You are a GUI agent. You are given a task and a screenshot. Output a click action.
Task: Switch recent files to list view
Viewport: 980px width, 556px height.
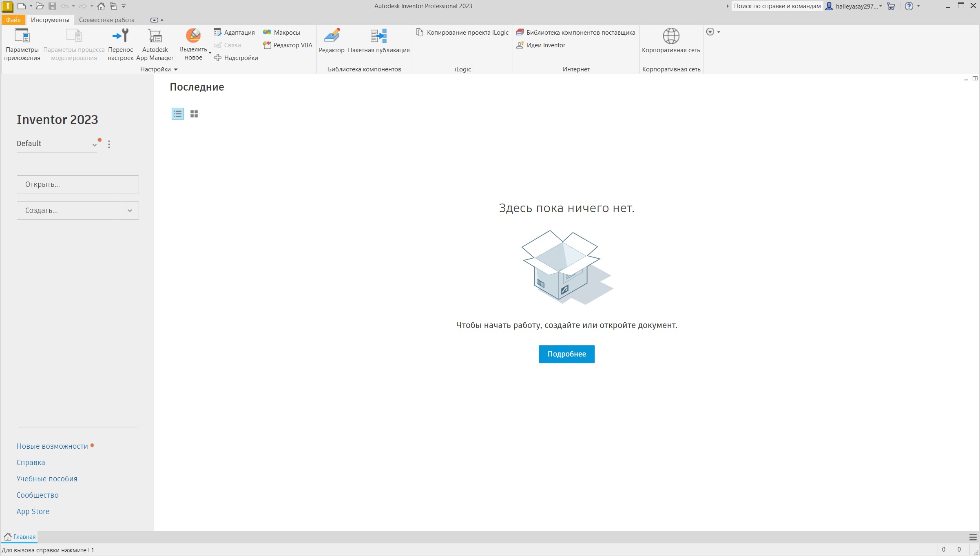pos(178,114)
